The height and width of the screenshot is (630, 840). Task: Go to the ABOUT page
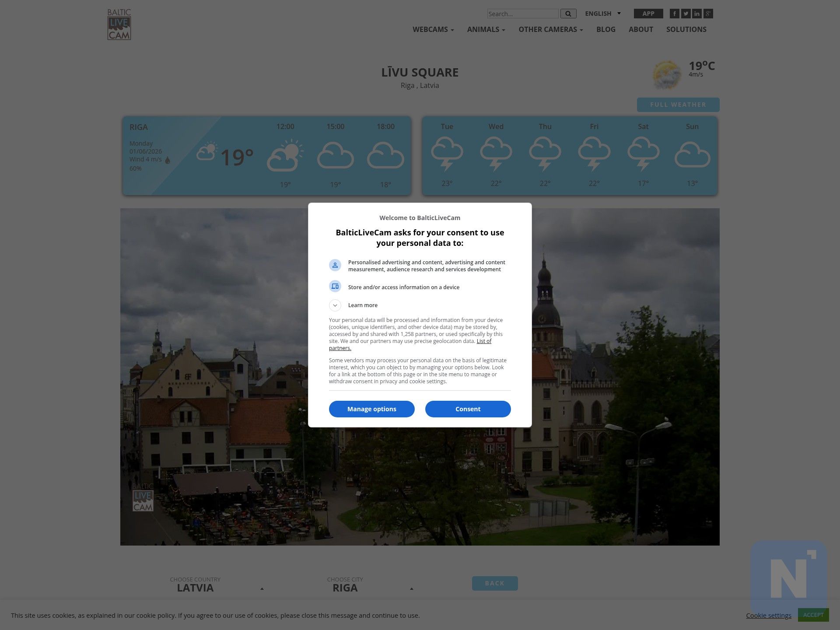pyautogui.click(x=641, y=29)
